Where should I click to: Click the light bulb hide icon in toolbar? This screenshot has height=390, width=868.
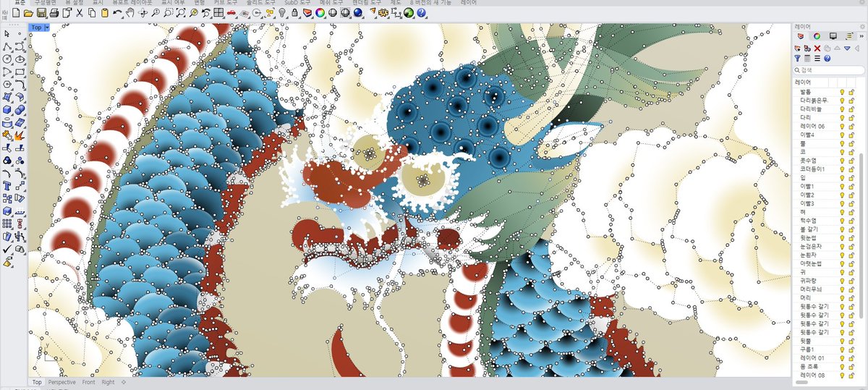click(283, 13)
